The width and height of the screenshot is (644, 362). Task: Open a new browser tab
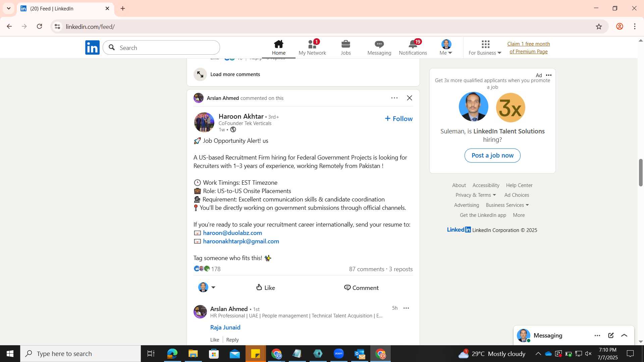click(123, 8)
